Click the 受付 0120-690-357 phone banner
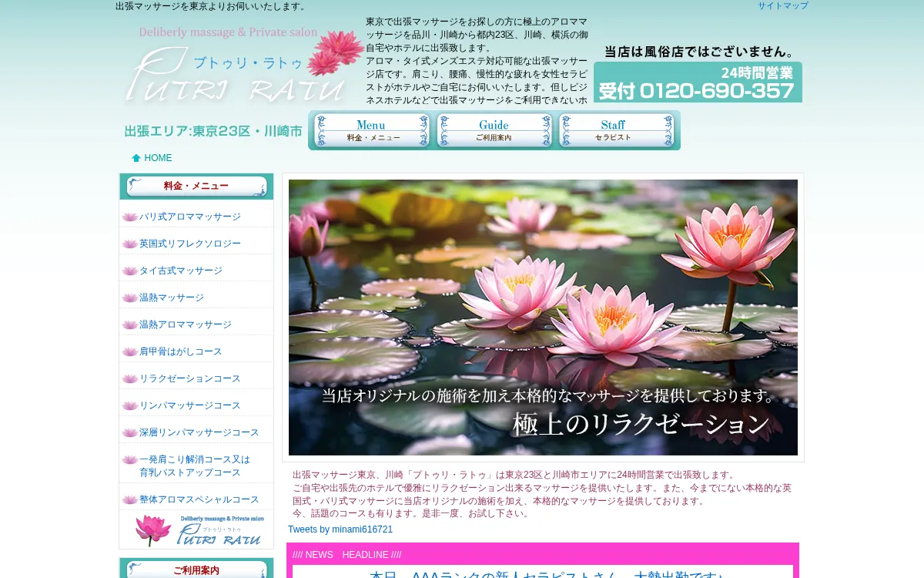 click(x=698, y=82)
